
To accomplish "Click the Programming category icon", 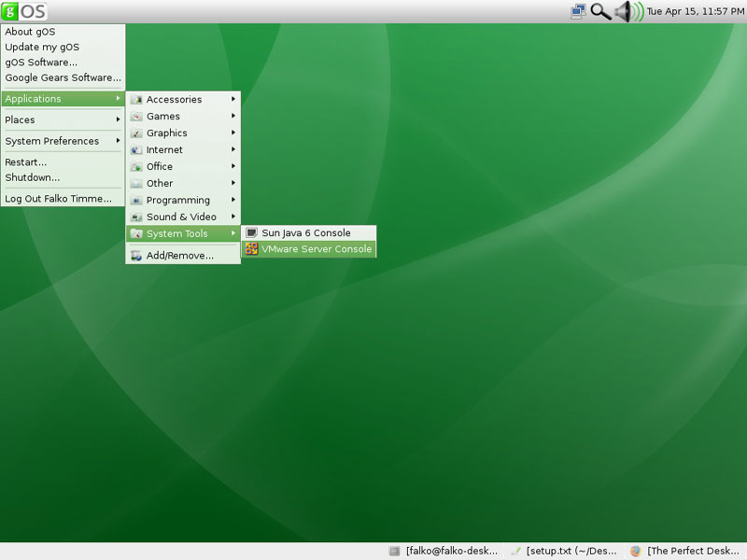I will [136, 200].
